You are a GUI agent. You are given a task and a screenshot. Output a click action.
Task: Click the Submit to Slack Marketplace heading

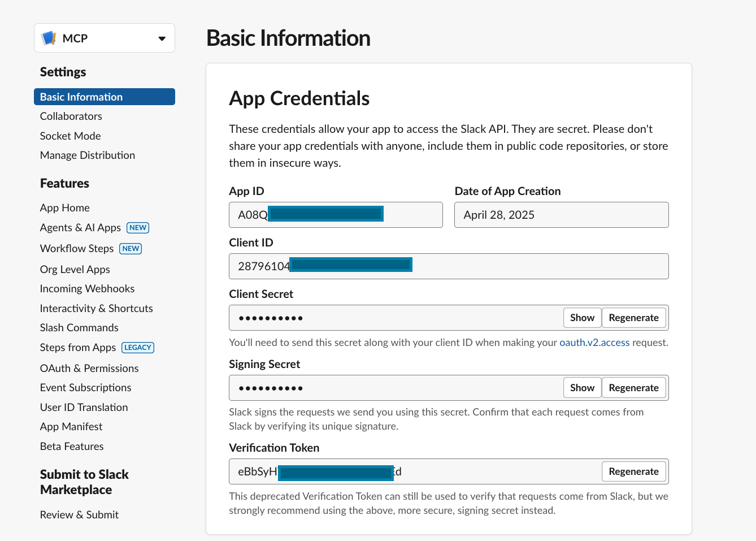(84, 482)
